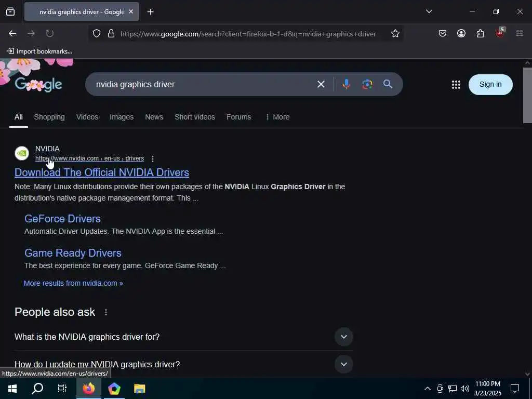This screenshot has height=399, width=532.
Task: Switch to Forums results tab
Action: 238,117
